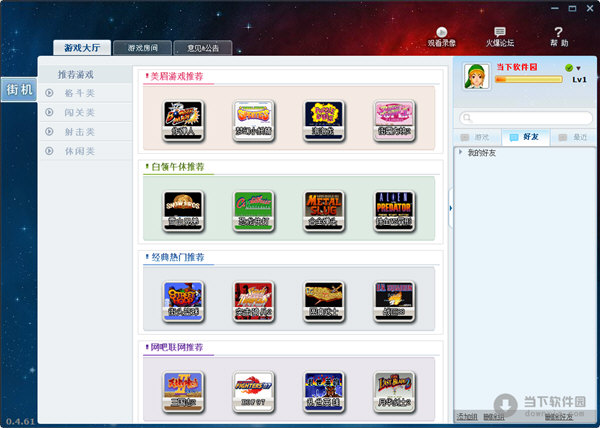Image resolution: width=600 pixels, height=428 pixels.
Task: Select the 最近 recent tab
Action: tap(573, 137)
